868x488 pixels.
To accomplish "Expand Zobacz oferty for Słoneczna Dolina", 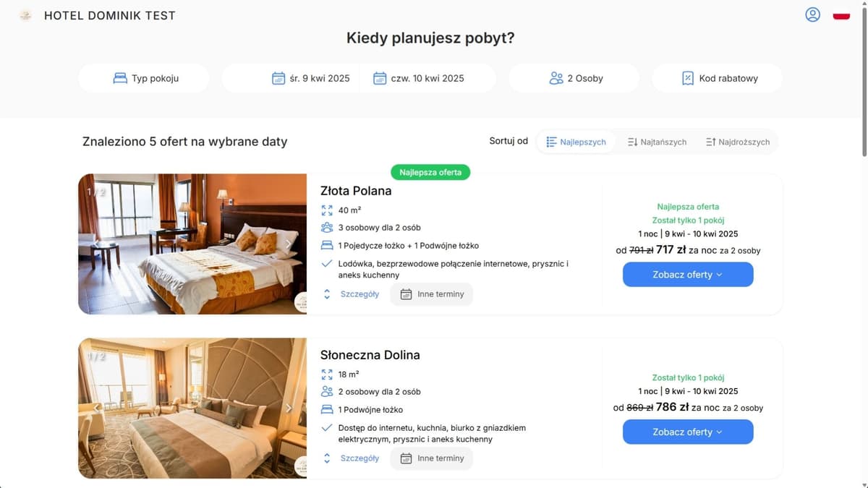I will (x=687, y=432).
